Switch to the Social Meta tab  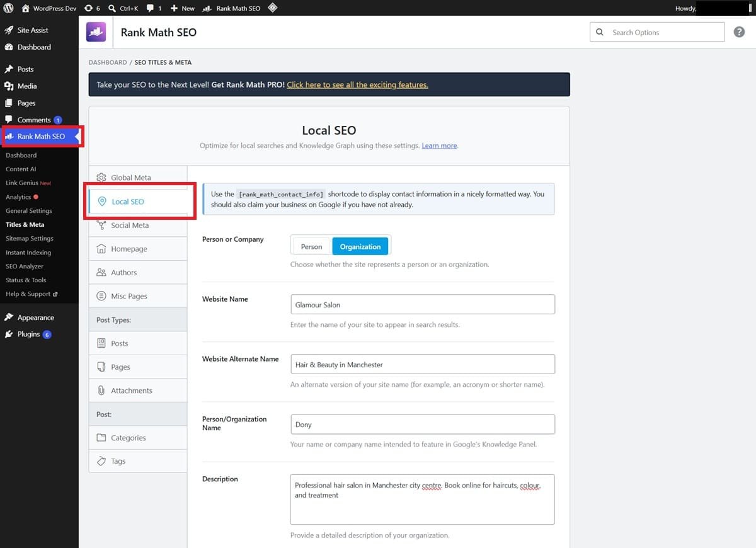click(x=138, y=225)
